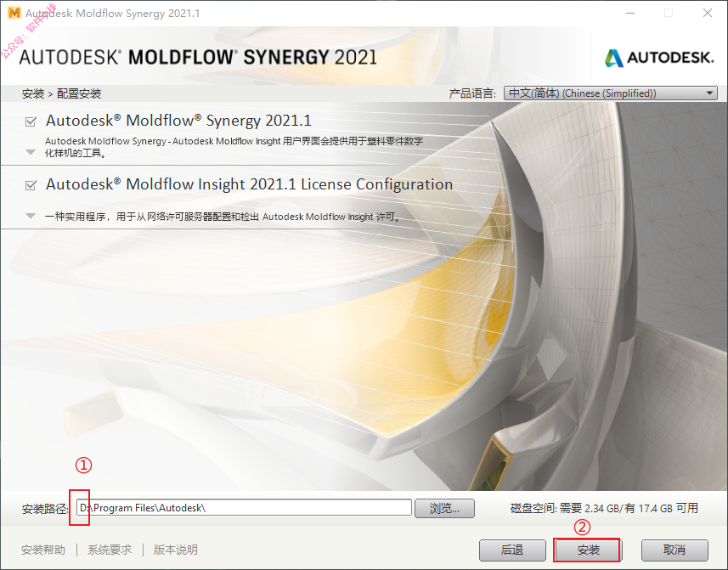Close the installer window
Viewport: 728px width, 570px height.
(707, 13)
